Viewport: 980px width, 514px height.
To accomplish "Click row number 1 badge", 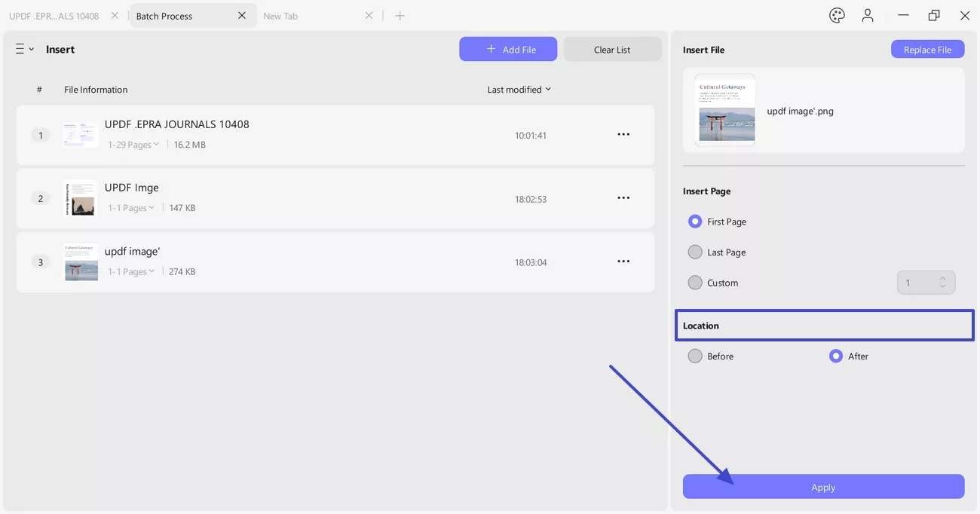I will tap(41, 135).
